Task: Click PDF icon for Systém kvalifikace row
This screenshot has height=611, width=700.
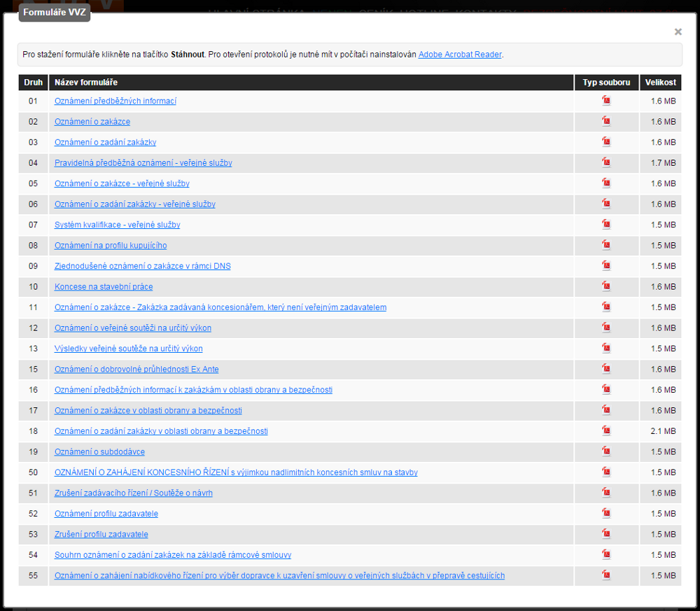Action: point(606,225)
